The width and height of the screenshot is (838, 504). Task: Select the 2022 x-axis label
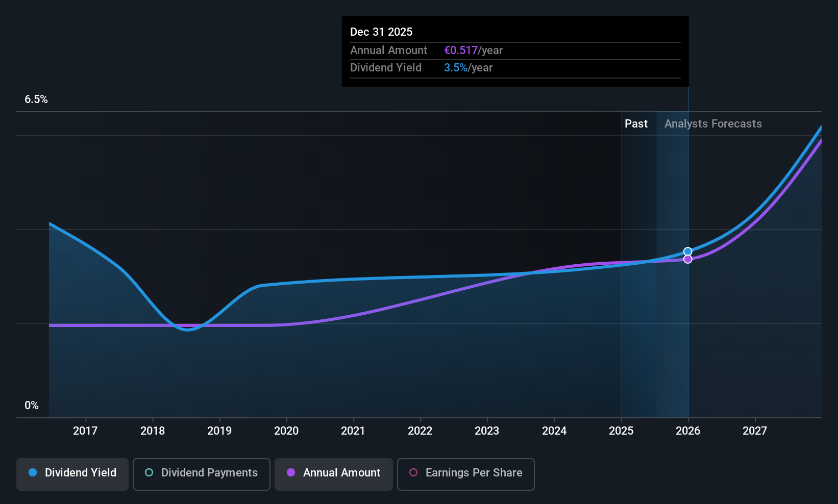click(420, 431)
